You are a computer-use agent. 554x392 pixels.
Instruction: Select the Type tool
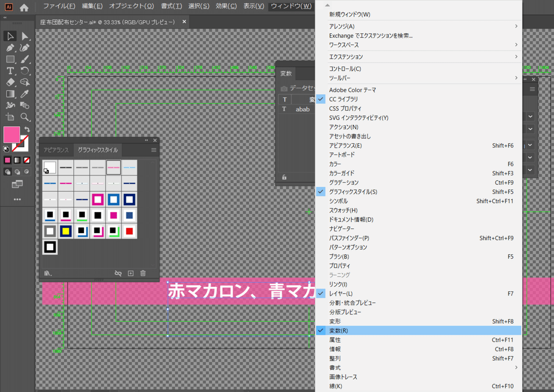[x=10, y=71]
